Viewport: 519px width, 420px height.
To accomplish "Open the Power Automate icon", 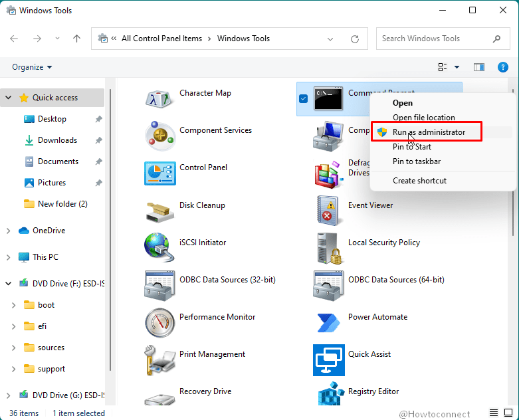I will click(x=328, y=322).
